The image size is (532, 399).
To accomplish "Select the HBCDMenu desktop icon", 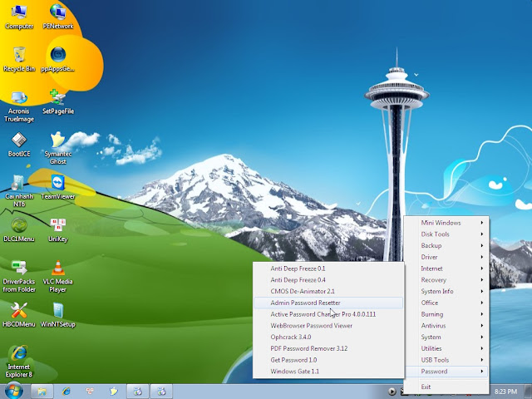I will point(19,315).
